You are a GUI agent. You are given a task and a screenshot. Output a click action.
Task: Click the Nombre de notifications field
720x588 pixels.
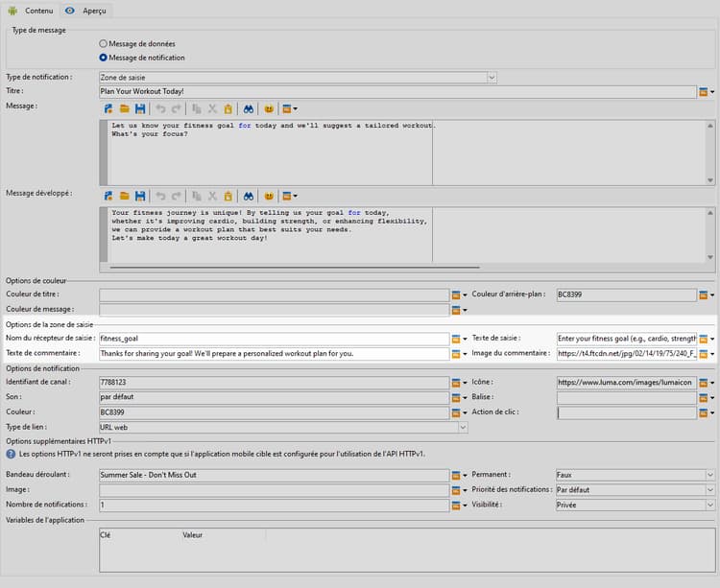click(275, 505)
